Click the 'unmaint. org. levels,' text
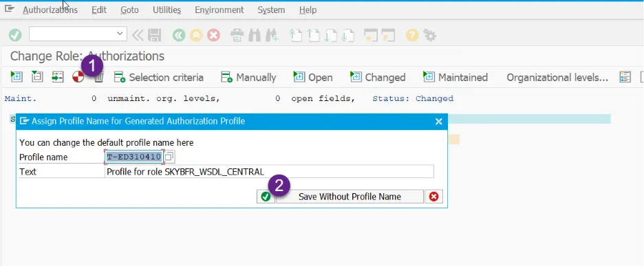The height and width of the screenshot is (266, 644). coord(164,98)
